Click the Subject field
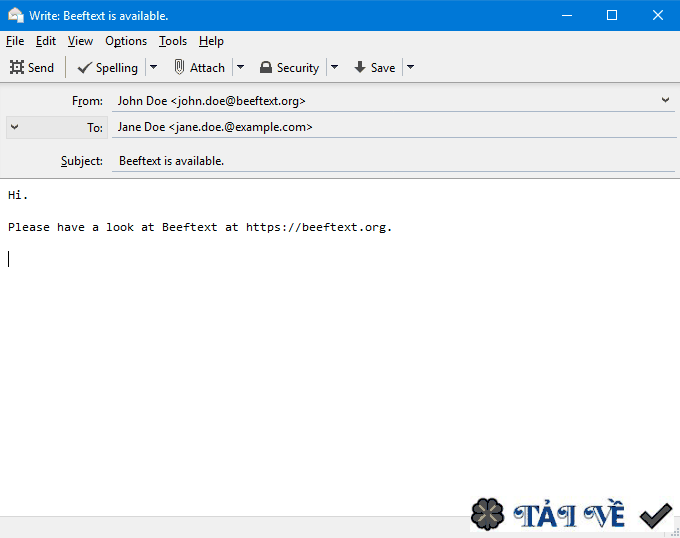The width and height of the screenshot is (680, 538). coord(393,161)
